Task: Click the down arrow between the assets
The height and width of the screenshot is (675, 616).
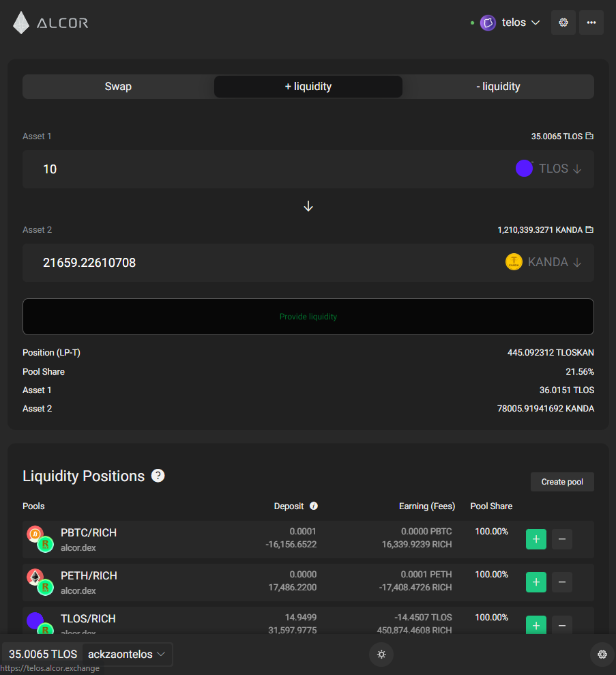Action: point(308,206)
